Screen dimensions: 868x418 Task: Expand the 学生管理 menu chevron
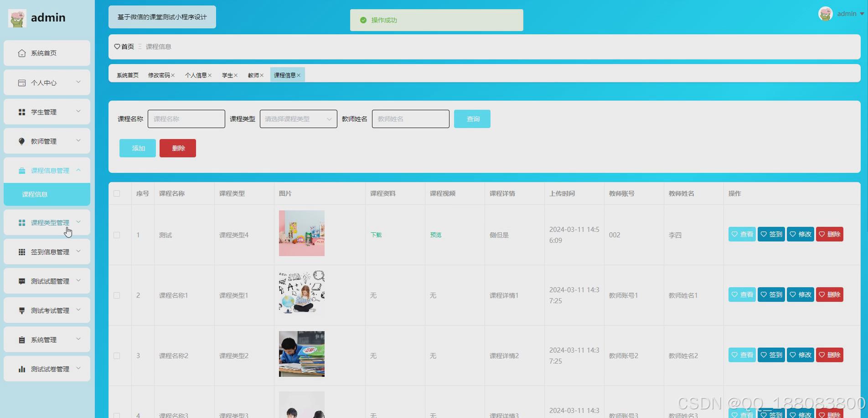click(x=78, y=111)
